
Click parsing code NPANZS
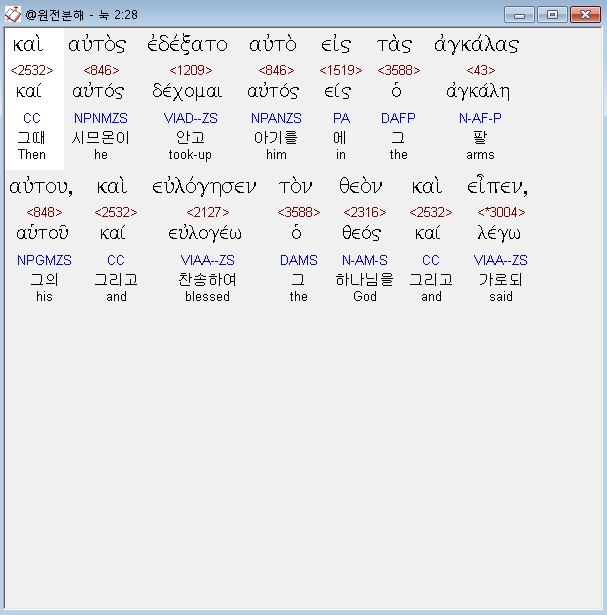(x=276, y=118)
